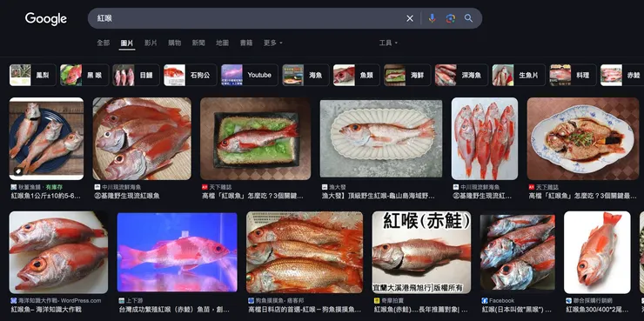Viewport: 644px width, 321px height.
Task: Open the blue aquarium fish thumbnail
Action: click(177, 252)
